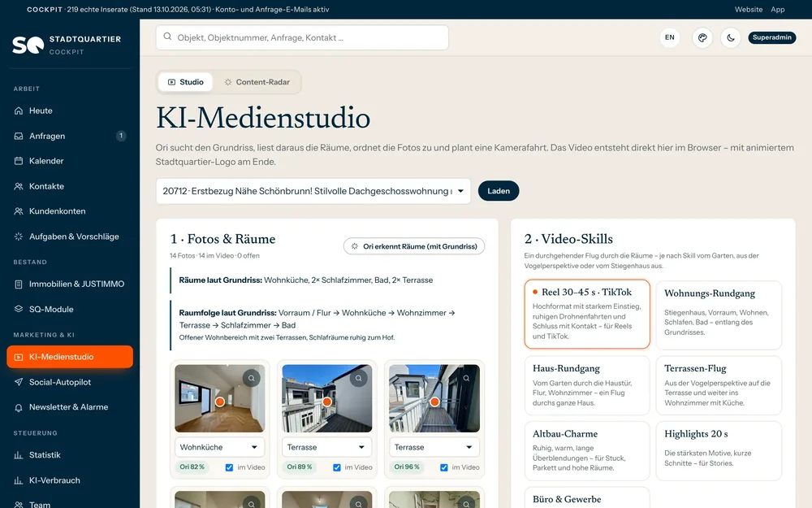This screenshot has height=508, width=812.
Task: Click the Anfragen inbox icon
Action: (x=19, y=136)
